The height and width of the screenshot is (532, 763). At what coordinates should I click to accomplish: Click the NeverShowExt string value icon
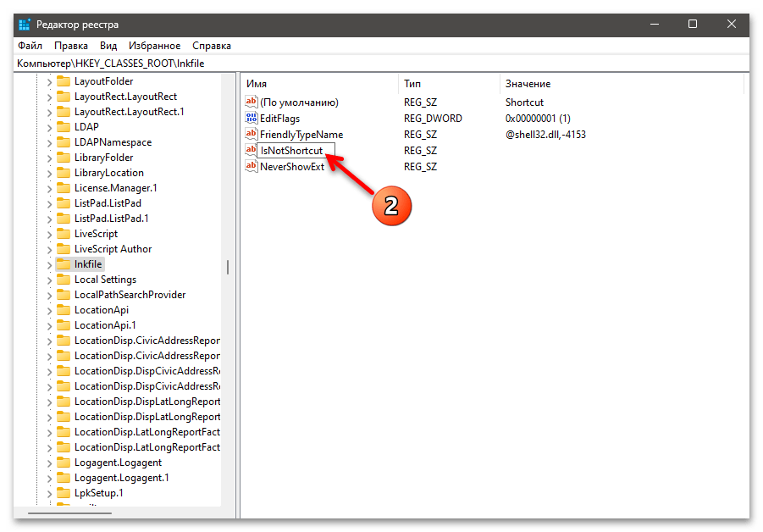coord(251,167)
